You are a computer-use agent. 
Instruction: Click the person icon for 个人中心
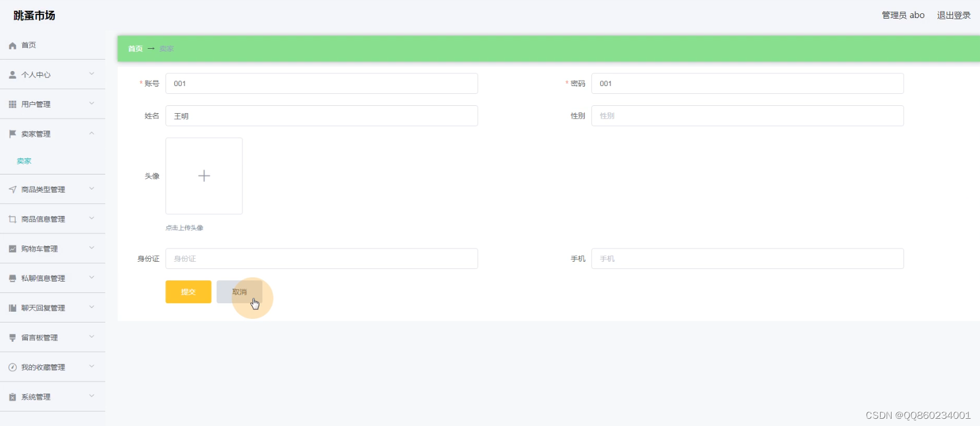point(13,75)
